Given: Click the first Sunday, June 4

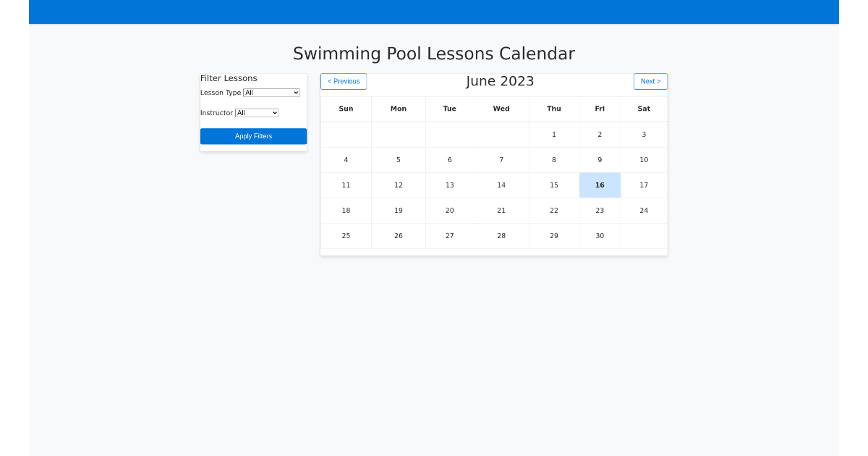Looking at the screenshot, I should (346, 159).
